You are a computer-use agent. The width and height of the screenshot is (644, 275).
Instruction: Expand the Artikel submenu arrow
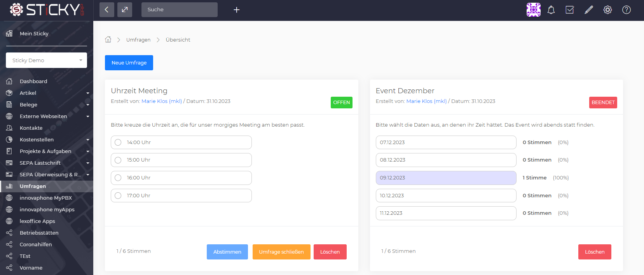88,93
